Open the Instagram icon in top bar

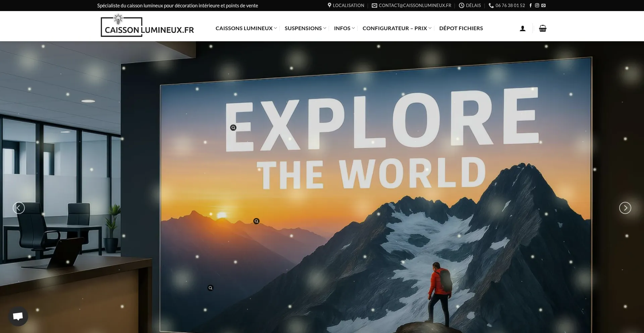537,5
